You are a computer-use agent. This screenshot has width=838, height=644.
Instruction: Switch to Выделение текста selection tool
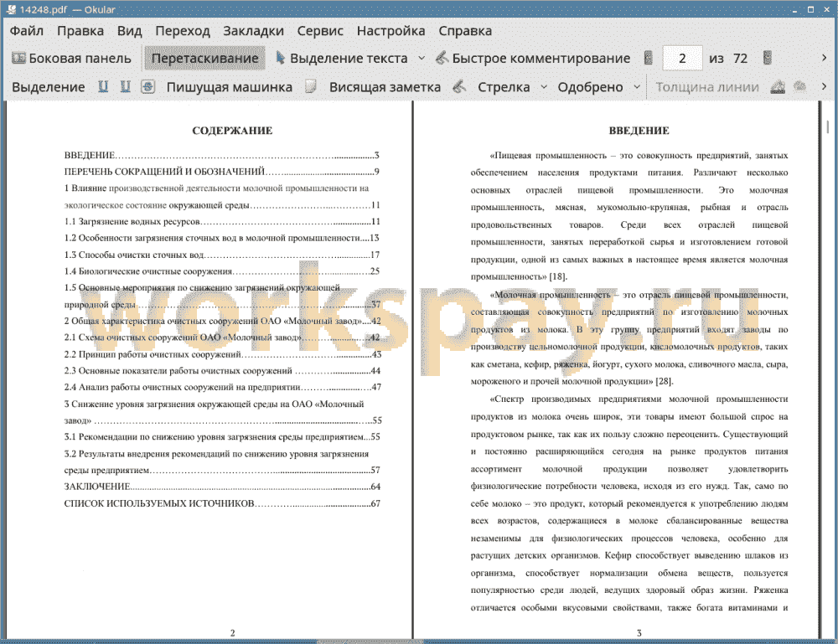[x=342, y=59]
